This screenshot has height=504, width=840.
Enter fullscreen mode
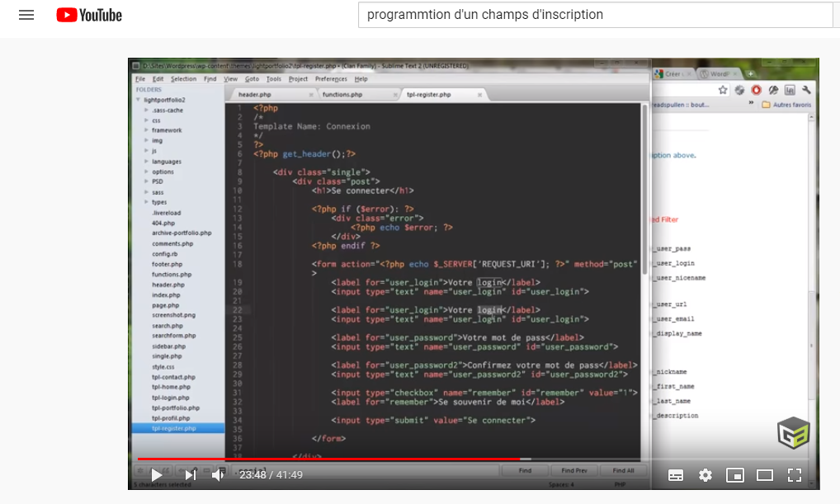795,475
